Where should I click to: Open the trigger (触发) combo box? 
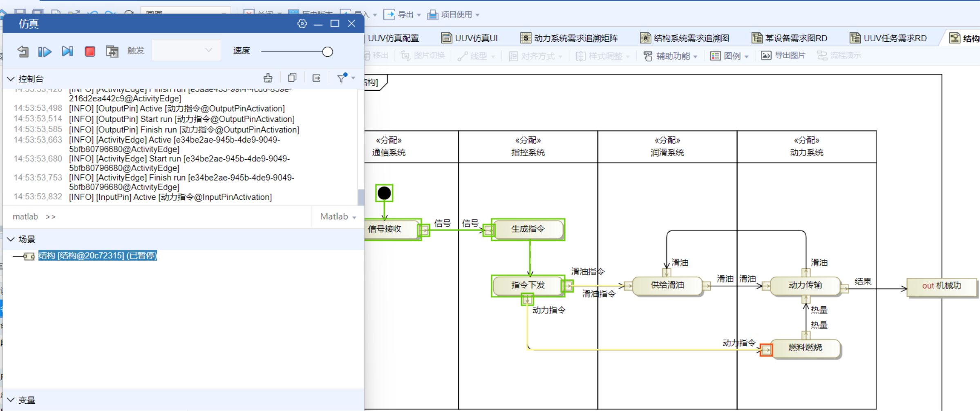pos(186,50)
